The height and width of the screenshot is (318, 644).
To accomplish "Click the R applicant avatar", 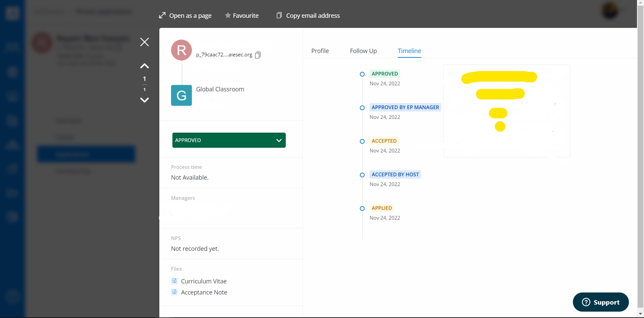I will (181, 50).
